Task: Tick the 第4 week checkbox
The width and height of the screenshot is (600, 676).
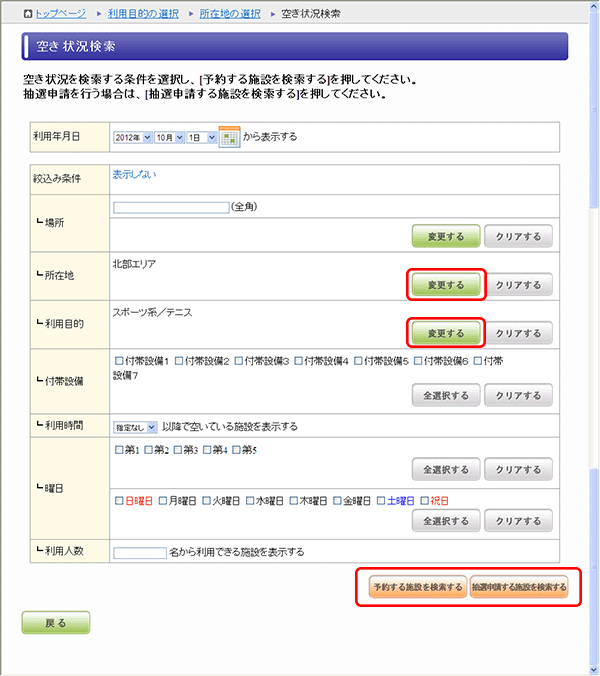Action: [207, 450]
